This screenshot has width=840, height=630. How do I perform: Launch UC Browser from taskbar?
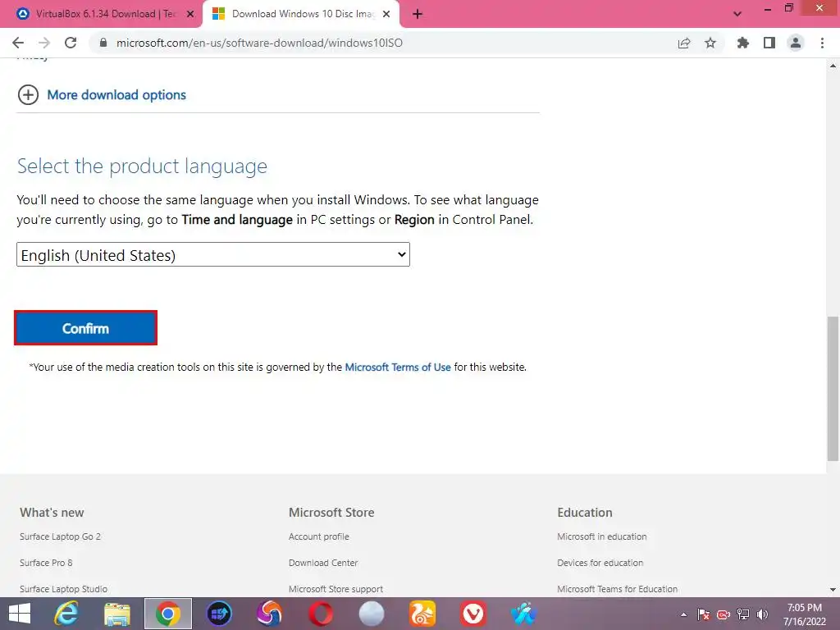pyautogui.click(x=422, y=614)
